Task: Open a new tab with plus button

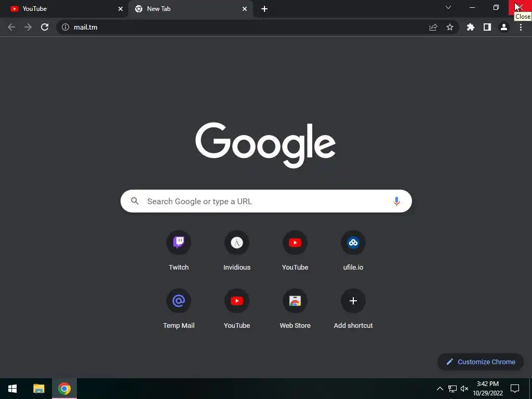Action: (264, 9)
